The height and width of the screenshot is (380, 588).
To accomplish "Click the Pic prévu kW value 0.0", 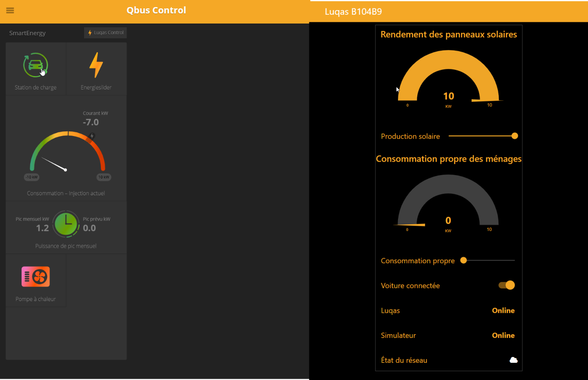I will [x=90, y=228].
